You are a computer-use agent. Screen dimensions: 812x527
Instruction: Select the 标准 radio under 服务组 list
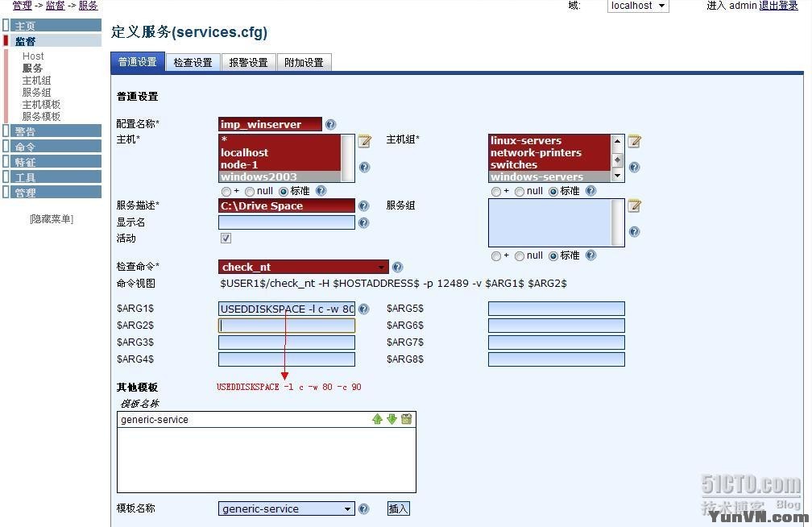pyautogui.click(x=553, y=256)
